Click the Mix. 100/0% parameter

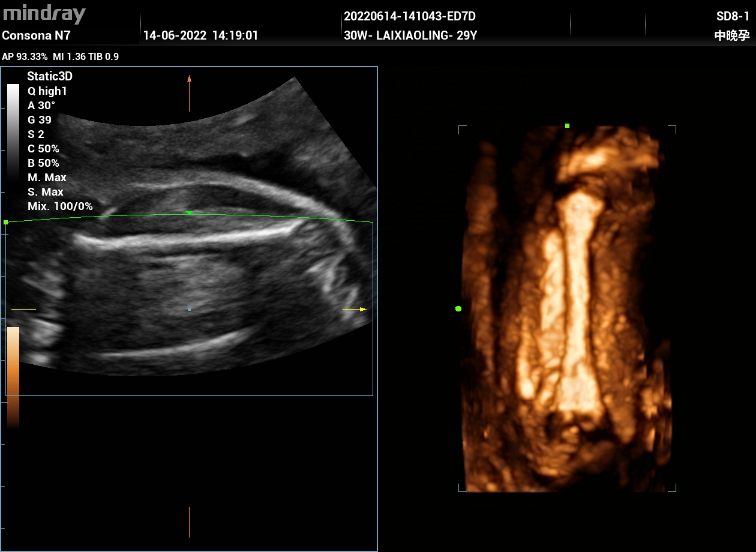pos(60,206)
